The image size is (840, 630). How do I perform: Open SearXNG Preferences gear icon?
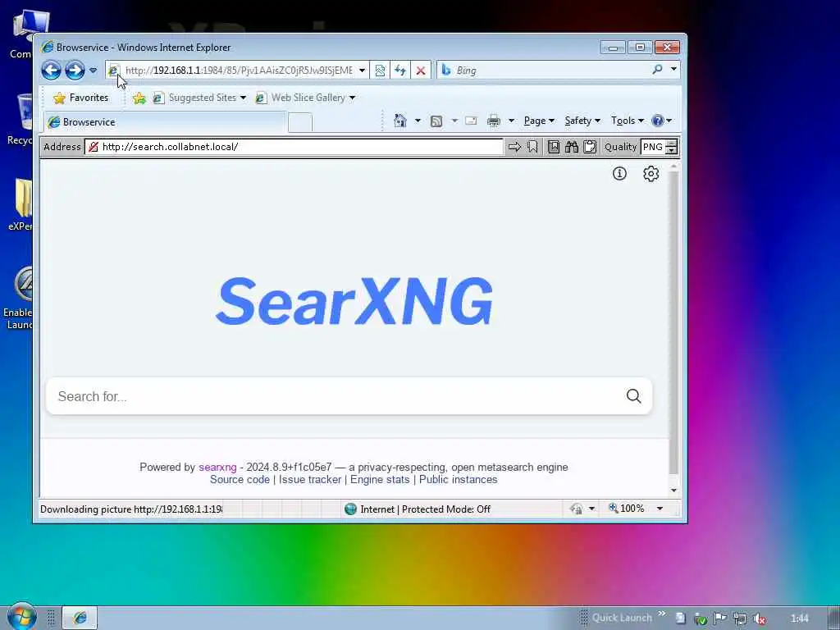[651, 174]
